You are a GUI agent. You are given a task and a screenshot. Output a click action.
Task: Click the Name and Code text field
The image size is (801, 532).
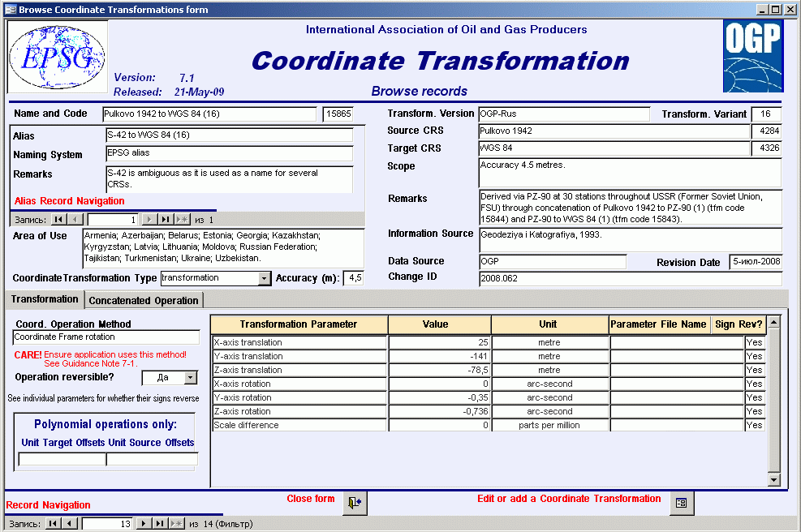coord(209,114)
